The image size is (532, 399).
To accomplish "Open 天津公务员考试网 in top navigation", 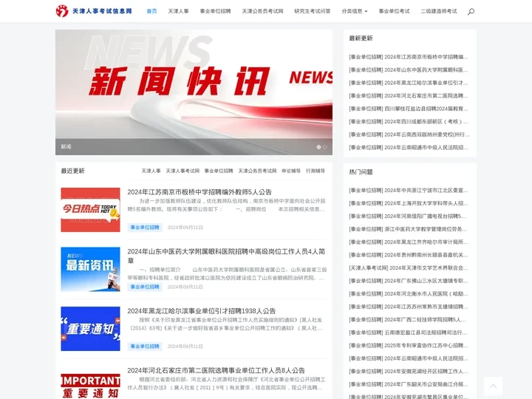I will tap(262, 11).
